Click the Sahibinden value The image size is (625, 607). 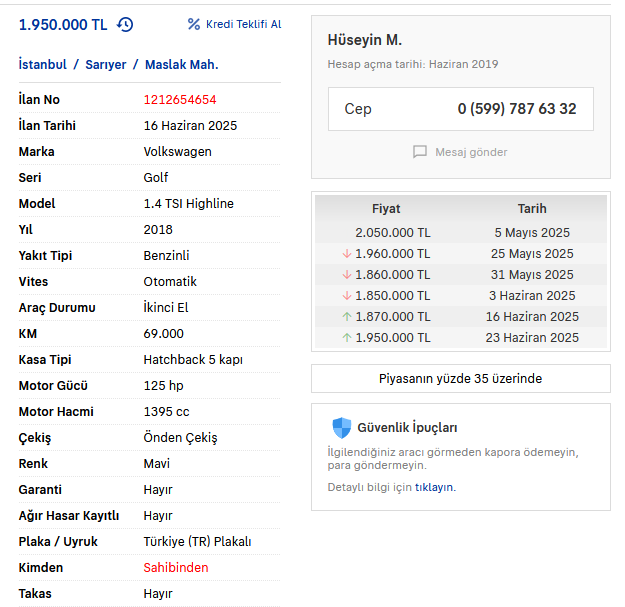[x=176, y=568]
